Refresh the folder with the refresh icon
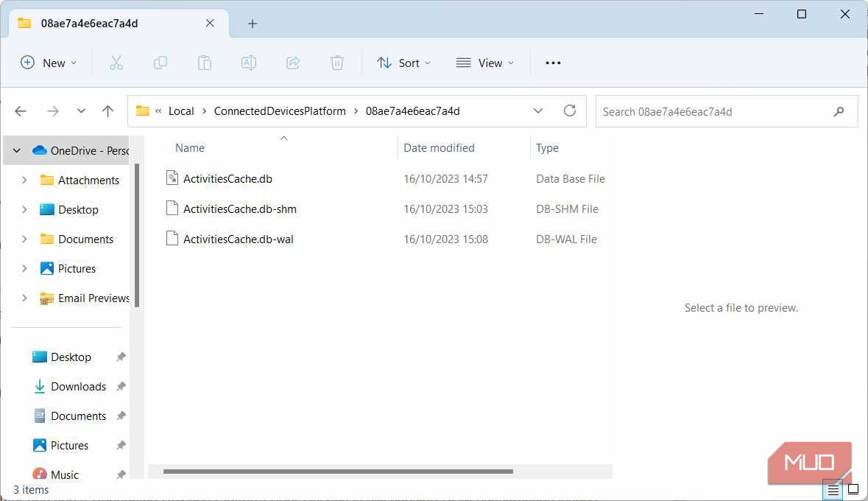The image size is (868, 501). pyautogui.click(x=570, y=111)
